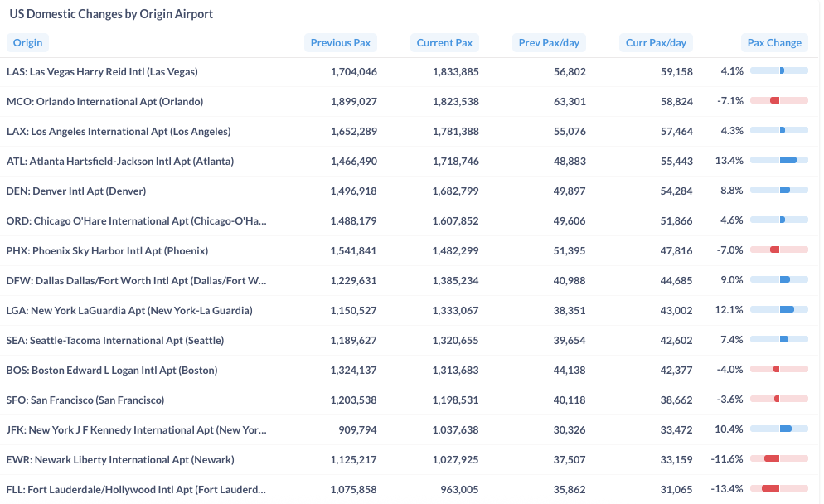This screenshot has width=824, height=504.
Task: Sort by Current Pax column header
Action: (x=444, y=42)
